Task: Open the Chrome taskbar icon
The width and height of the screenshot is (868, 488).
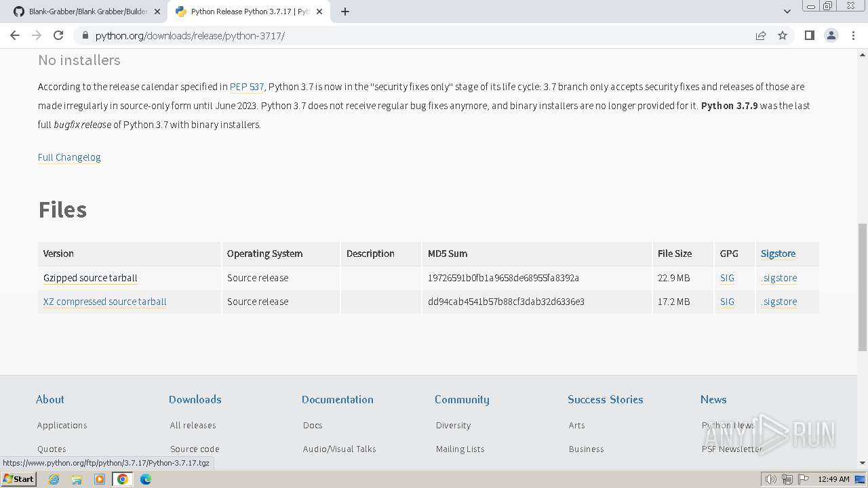Action: (123, 479)
